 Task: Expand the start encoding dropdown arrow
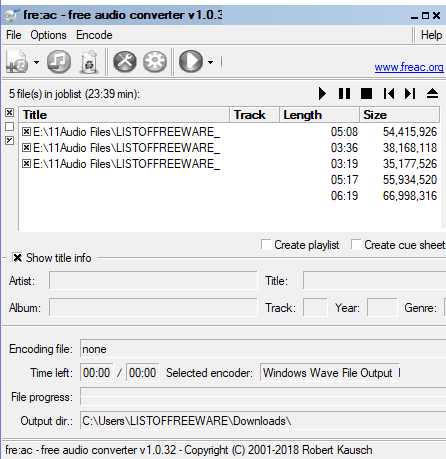[x=210, y=62]
